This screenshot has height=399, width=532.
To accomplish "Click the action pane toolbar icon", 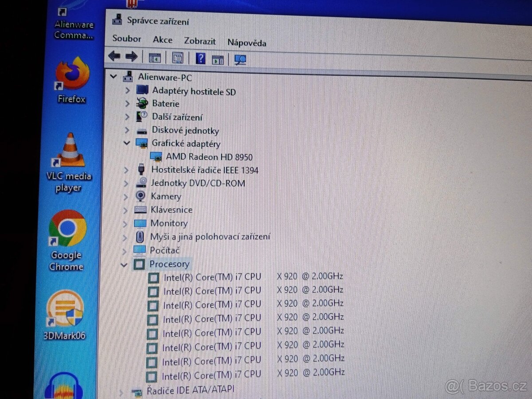I will [x=217, y=59].
